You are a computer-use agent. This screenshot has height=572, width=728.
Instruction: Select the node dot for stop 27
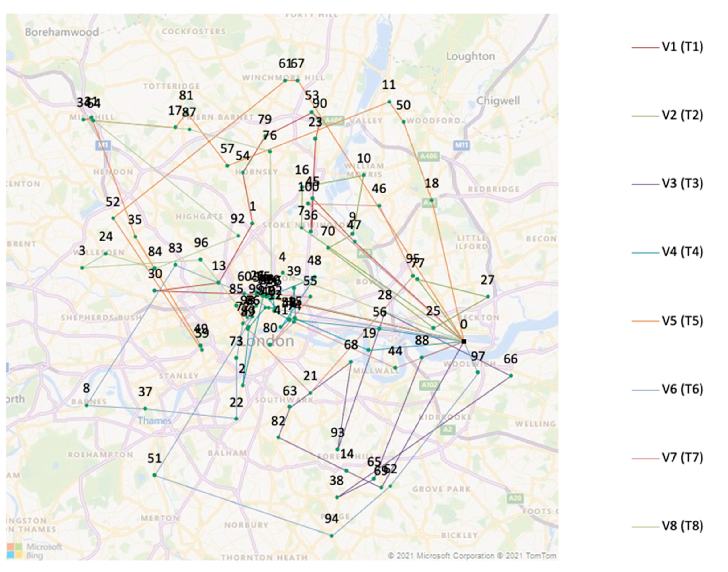tap(488, 296)
